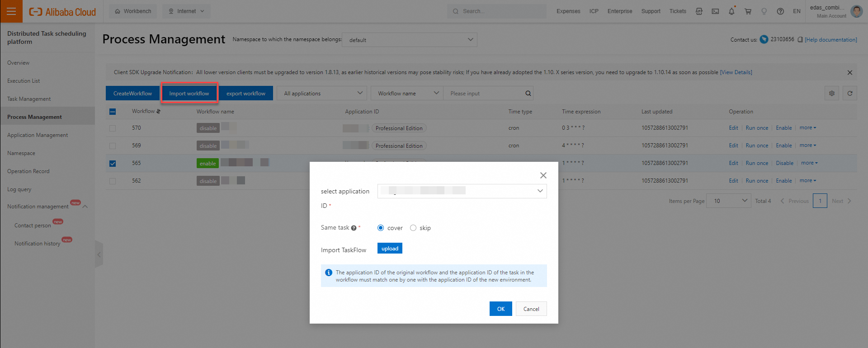Uncheck the workflow 565 row checkbox

[x=113, y=164]
